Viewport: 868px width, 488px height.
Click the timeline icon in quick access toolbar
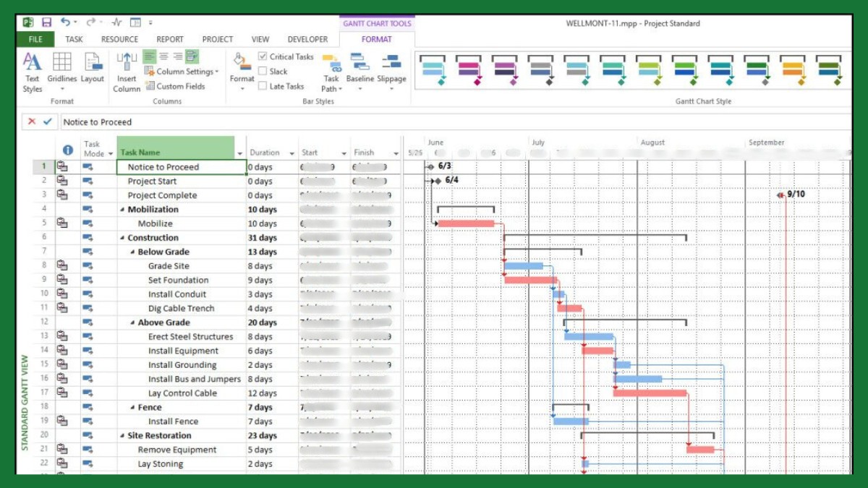coord(135,23)
